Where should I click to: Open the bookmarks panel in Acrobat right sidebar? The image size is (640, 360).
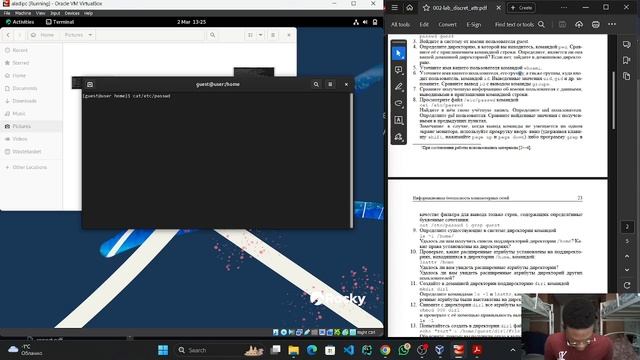(627, 60)
